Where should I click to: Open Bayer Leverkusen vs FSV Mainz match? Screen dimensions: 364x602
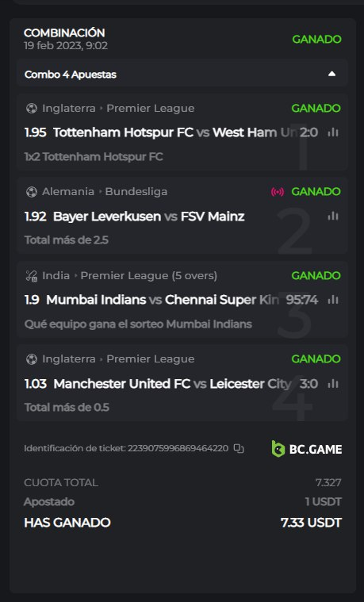coord(148,217)
